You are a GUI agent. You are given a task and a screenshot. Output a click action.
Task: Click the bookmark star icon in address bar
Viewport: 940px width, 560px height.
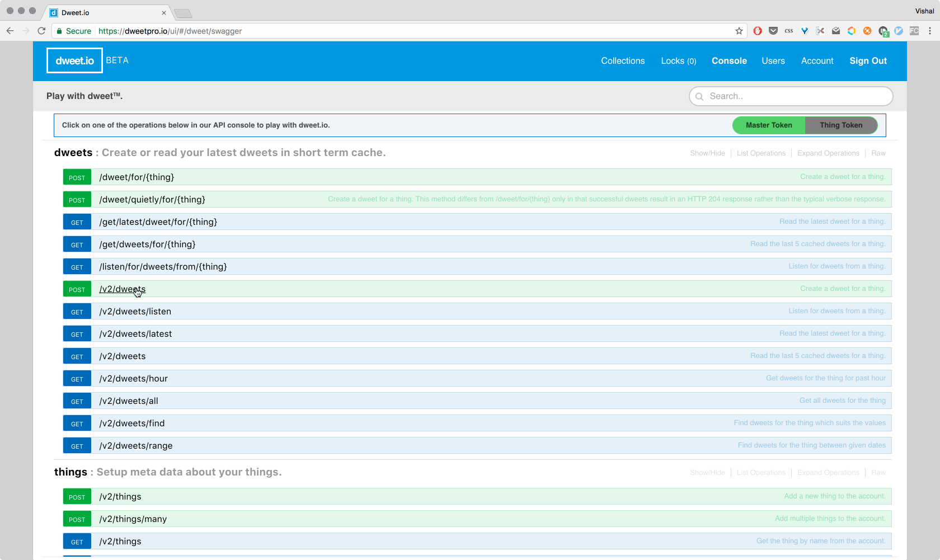[739, 31]
